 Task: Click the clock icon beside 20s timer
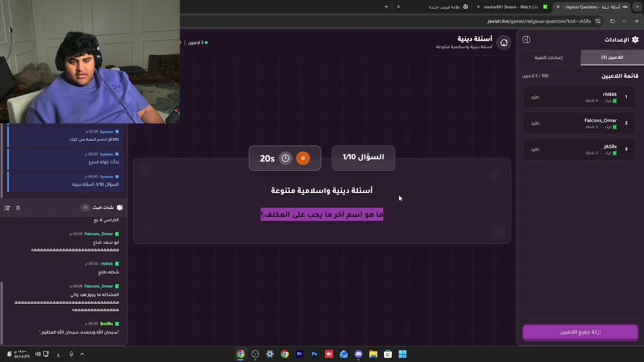tap(285, 158)
